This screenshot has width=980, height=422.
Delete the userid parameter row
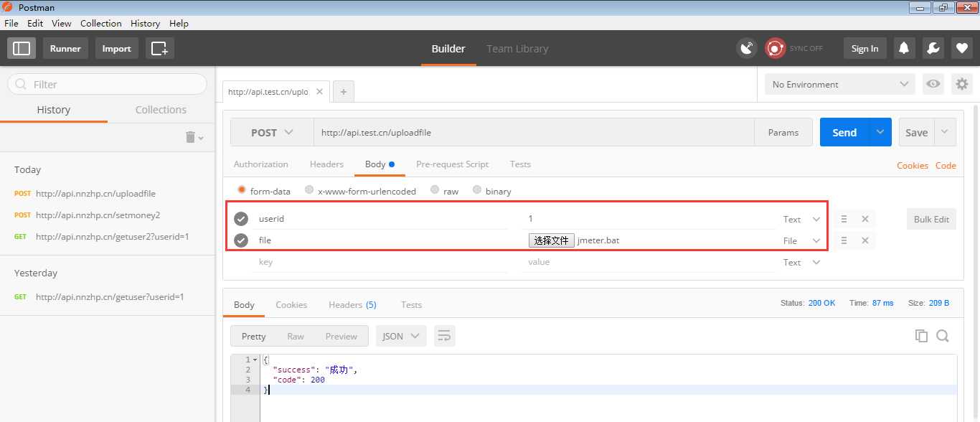pyautogui.click(x=865, y=219)
